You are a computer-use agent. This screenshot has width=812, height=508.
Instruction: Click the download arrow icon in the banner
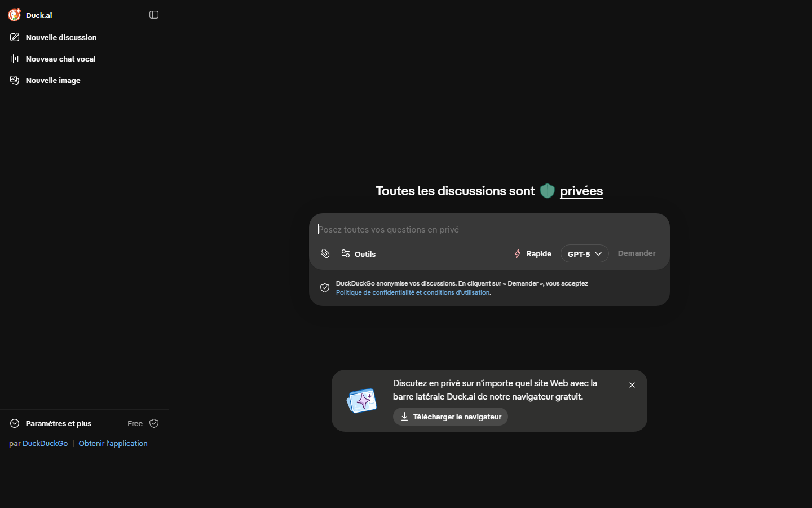click(x=404, y=417)
